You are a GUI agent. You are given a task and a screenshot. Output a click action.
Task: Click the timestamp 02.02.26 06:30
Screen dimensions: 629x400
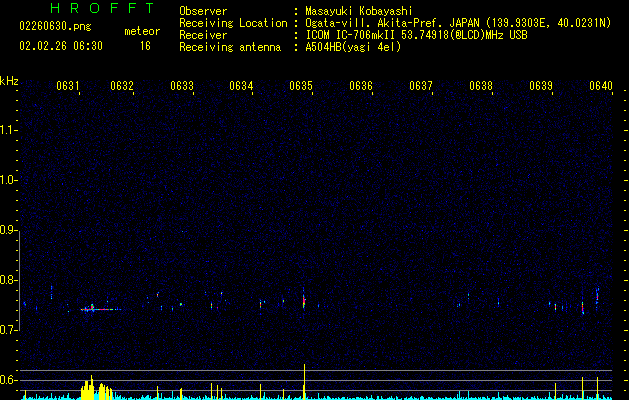[61, 46]
